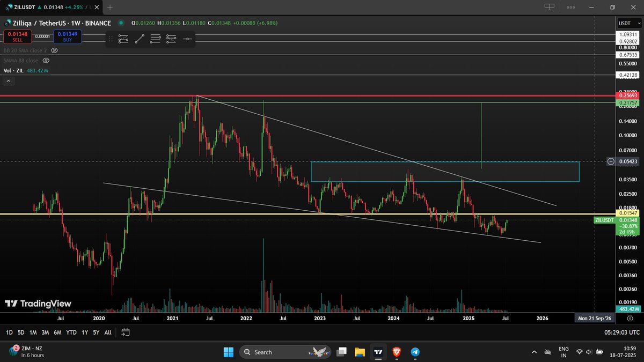Viewport: 644px width, 362px height.
Task: Click the red 0.25693 price label
Action: click(628, 96)
